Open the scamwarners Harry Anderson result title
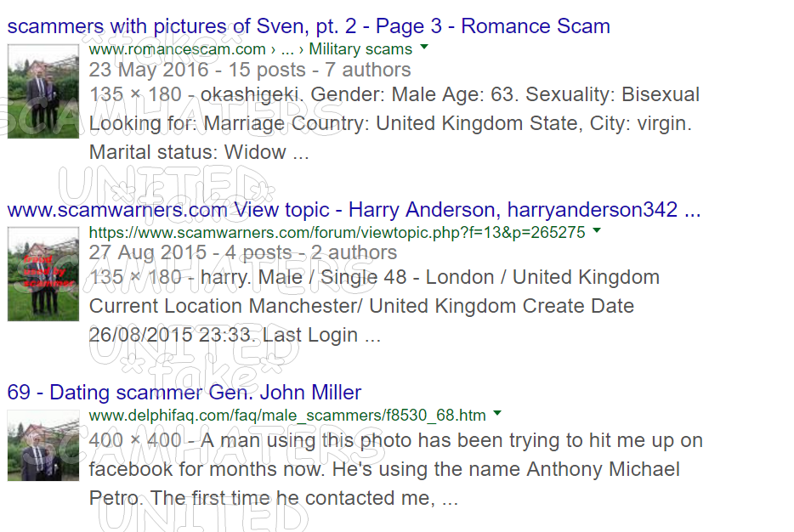794x532 pixels. coord(354,210)
